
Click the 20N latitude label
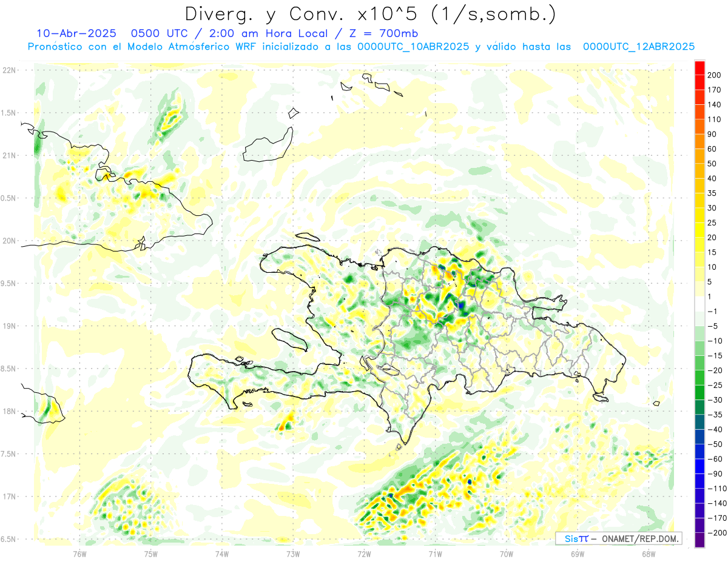pyautogui.click(x=9, y=241)
